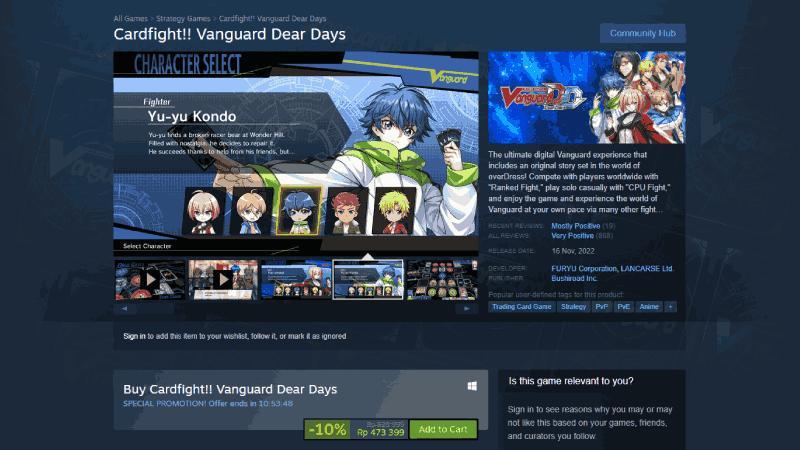Viewport: 800px width, 450px height.
Task: View the last card grid screenshot thumbnail
Action: pos(442,280)
